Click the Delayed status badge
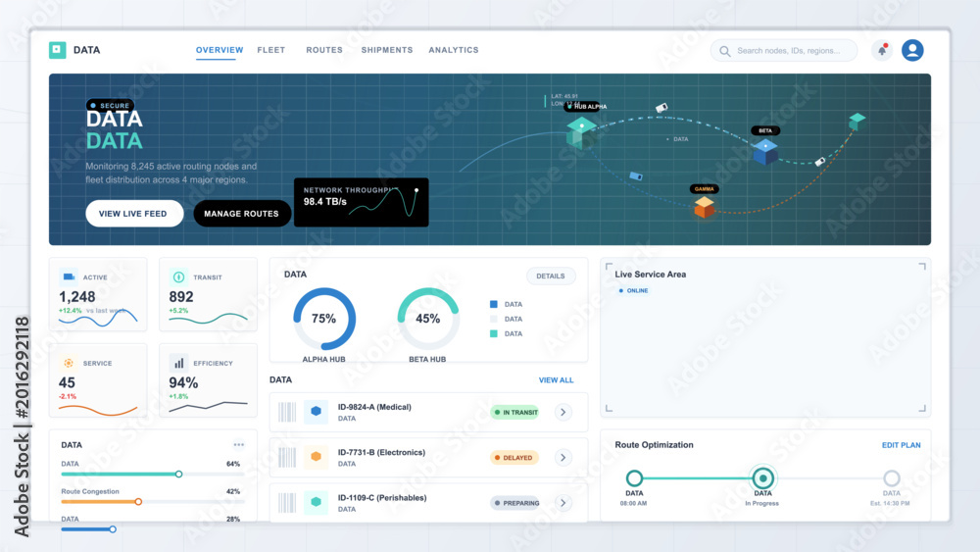The width and height of the screenshot is (980, 552). [x=514, y=458]
